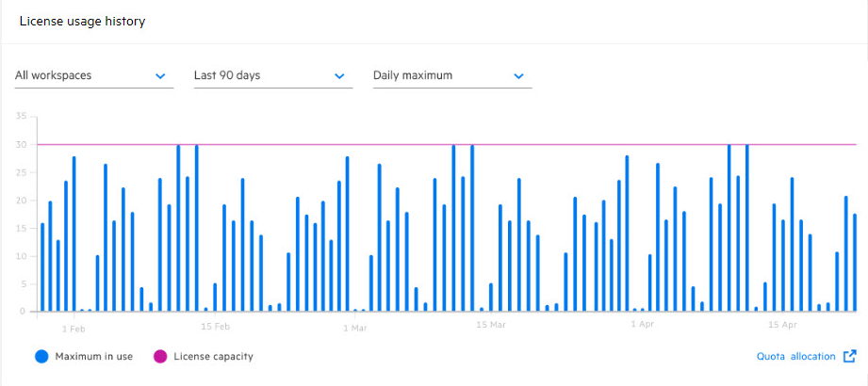Screen dimensions: 868x386
Task: Select the 1 Feb x-axis date label
Action: [x=74, y=328]
